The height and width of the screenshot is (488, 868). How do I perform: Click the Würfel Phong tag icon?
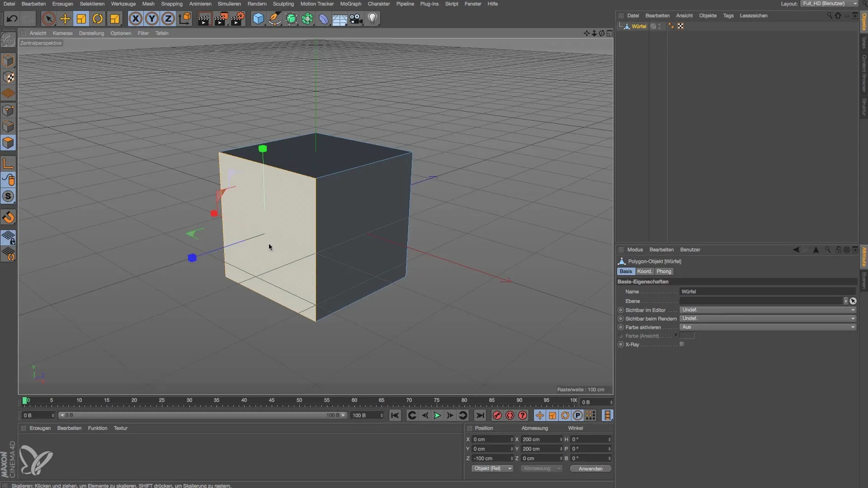click(x=671, y=26)
